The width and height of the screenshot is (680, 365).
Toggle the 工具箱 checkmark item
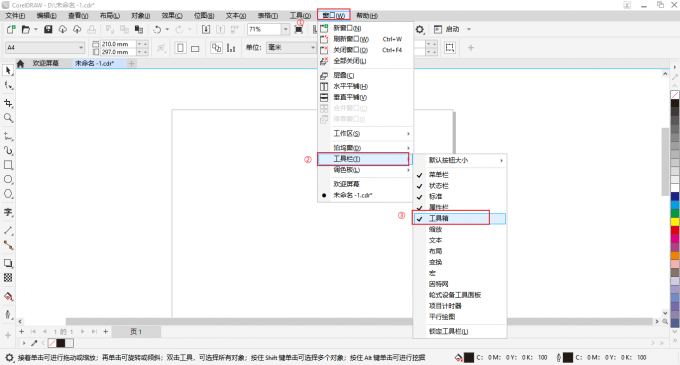pyautogui.click(x=460, y=218)
